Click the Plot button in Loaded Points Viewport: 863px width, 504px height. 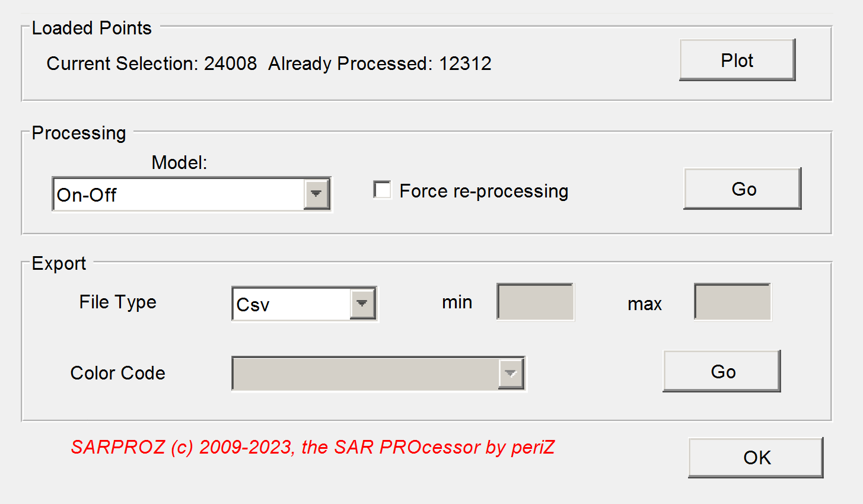click(737, 60)
